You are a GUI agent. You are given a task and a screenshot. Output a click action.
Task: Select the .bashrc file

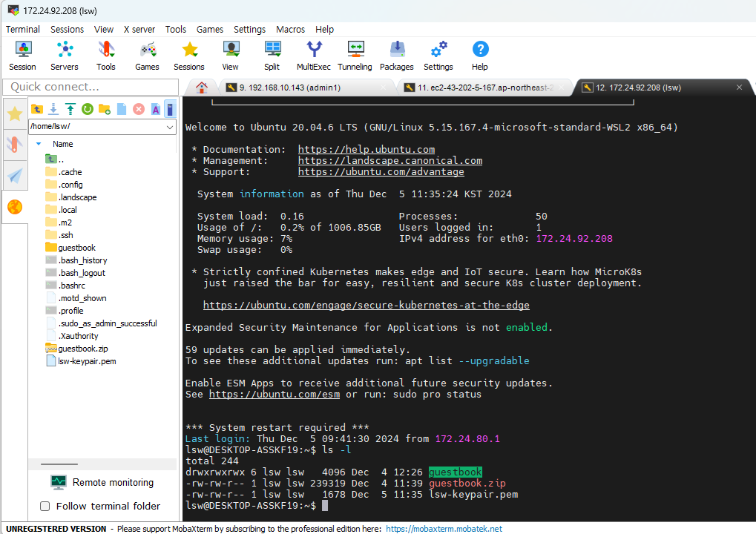[x=65, y=286]
